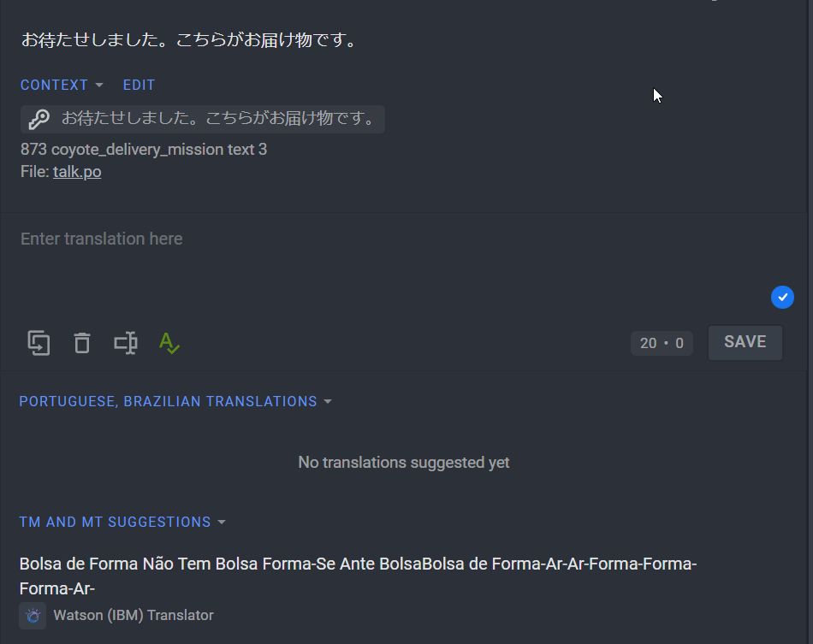813x644 pixels.
Task: Select the Watson machine translation suggestion text
Action: (x=358, y=576)
